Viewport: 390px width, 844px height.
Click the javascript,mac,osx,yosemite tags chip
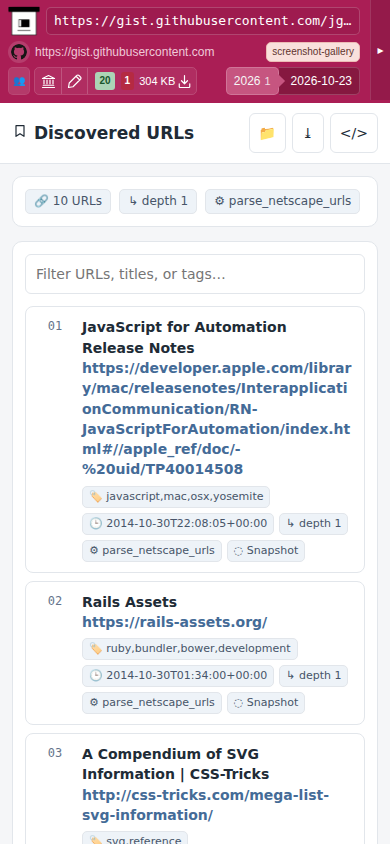[176, 497]
